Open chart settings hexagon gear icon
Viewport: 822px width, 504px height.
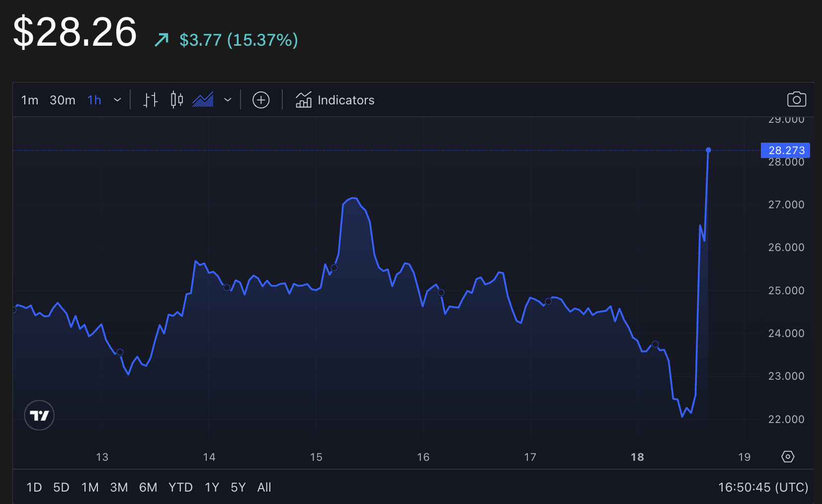(788, 457)
